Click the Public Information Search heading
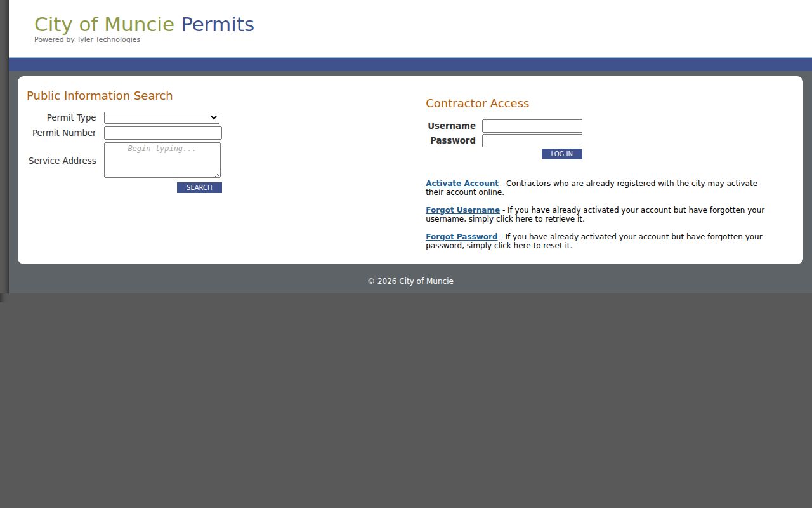This screenshot has height=508, width=812. (100, 96)
